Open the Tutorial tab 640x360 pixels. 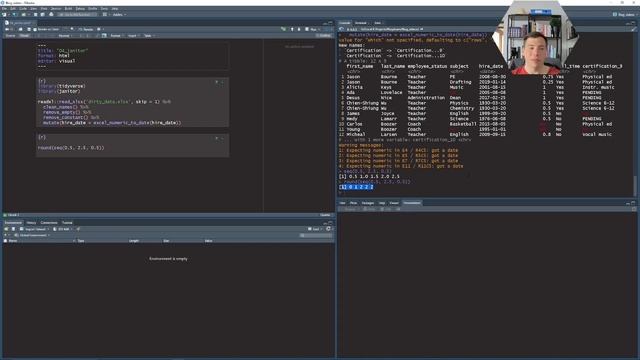click(67, 223)
